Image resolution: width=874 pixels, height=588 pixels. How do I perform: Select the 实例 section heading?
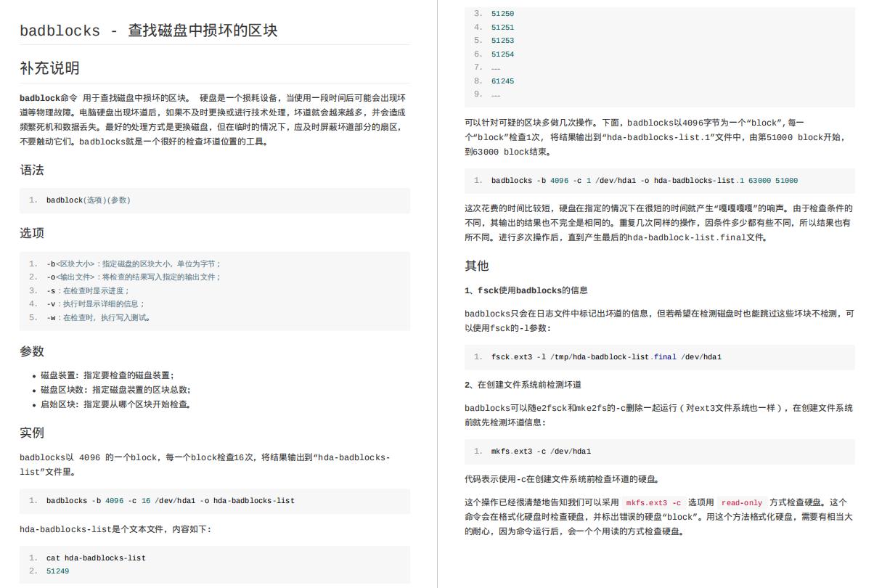tap(32, 433)
